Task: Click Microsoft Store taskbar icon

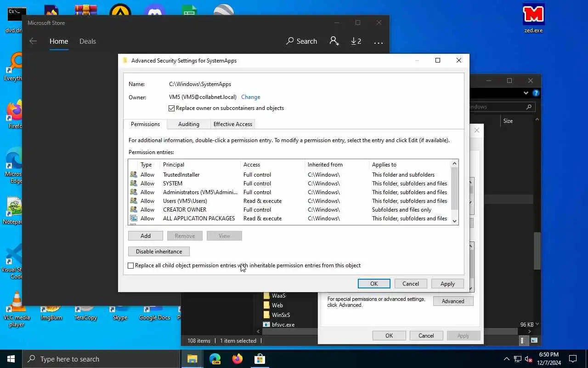Action: tap(260, 359)
